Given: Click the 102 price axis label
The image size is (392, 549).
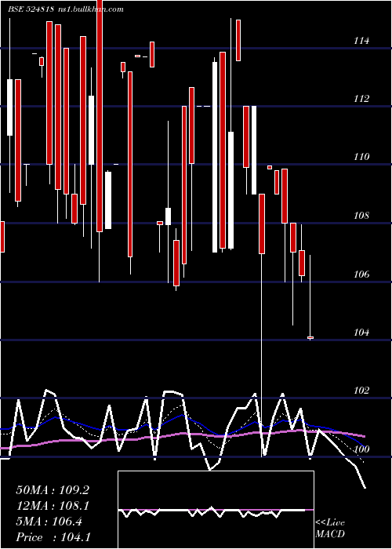Looking at the screenshot, I should coord(361,391).
